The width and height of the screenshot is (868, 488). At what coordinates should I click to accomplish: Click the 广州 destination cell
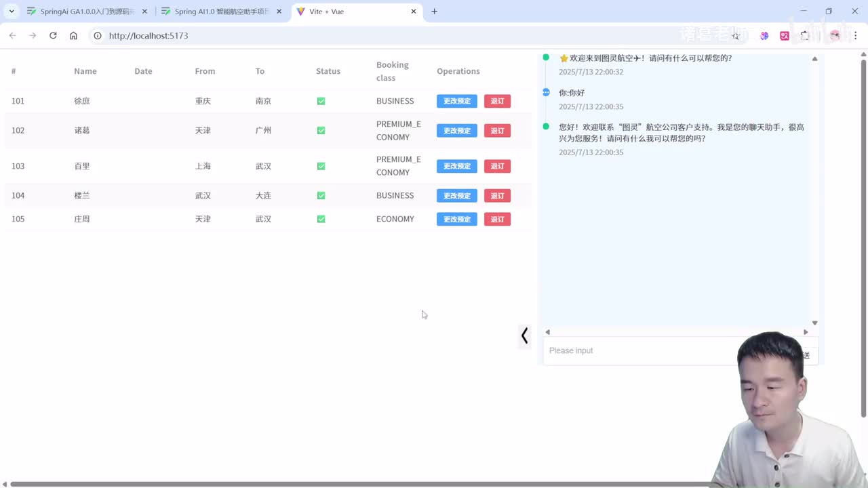(263, 130)
